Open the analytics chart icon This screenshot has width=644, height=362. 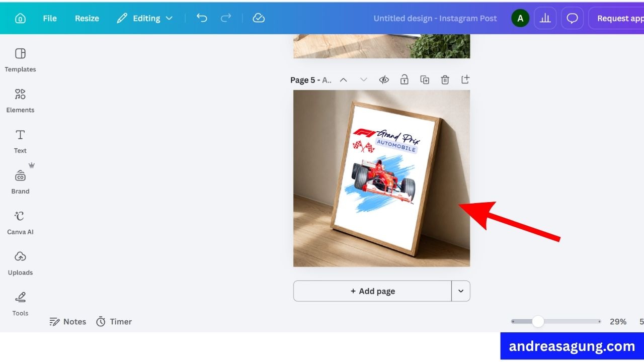(545, 19)
